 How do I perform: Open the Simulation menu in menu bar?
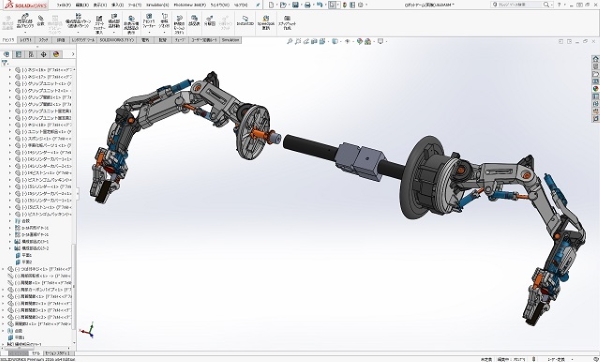pos(157,5)
